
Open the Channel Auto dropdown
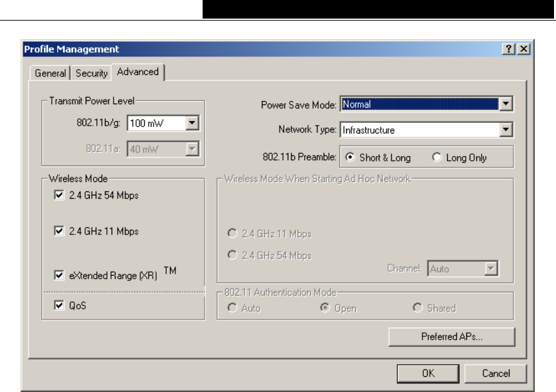(x=491, y=268)
